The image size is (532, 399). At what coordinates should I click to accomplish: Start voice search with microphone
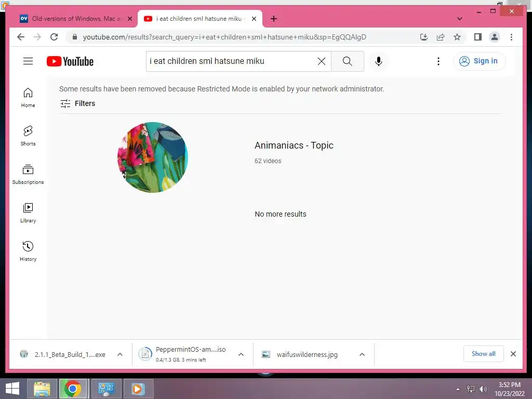click(379, 61)
